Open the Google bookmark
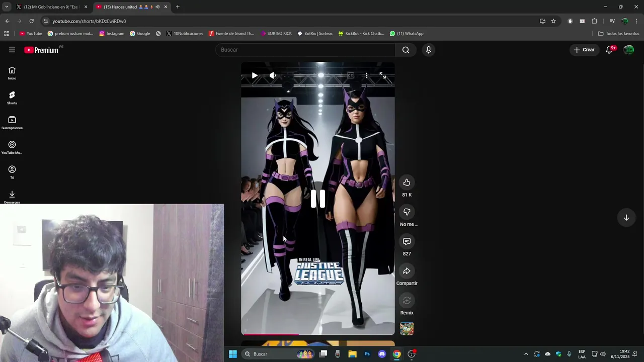Screen dimensions: 644x362 (140, 34)
